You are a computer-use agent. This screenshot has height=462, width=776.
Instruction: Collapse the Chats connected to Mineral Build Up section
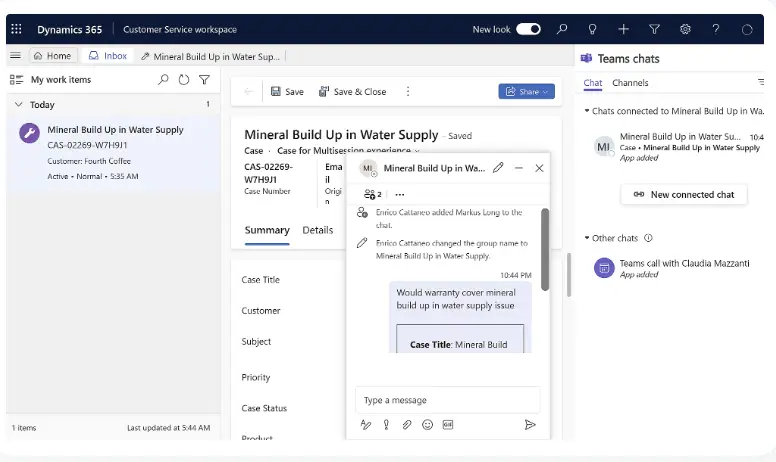point(587,111)
